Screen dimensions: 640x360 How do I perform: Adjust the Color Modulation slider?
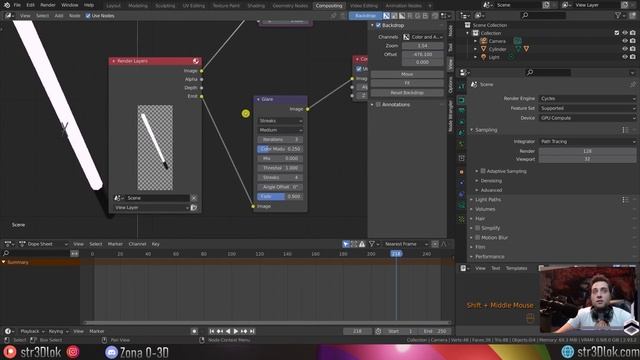pyautogui.click(x=280, y=149)
